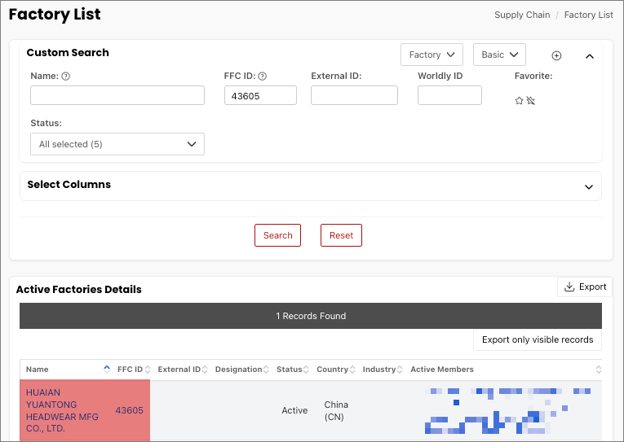Open Supply Chain breadcrumb link
624x442 pixels.
coord(522,15)
